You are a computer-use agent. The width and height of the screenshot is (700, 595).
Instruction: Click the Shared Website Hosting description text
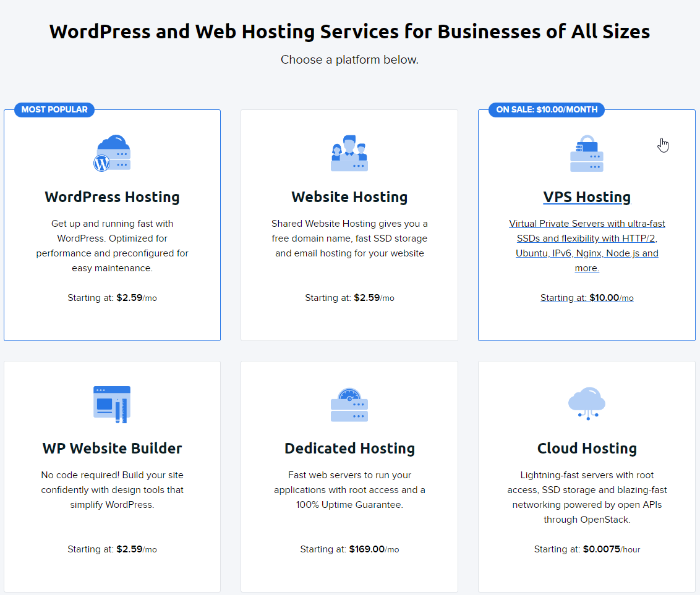pos(349,238)
